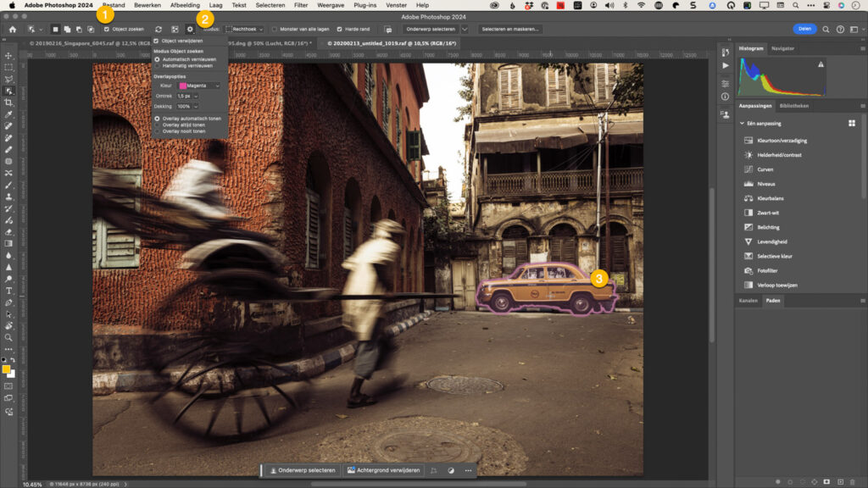Select Overlay altijd tonen option
This screenshot has height=488, width=868.
[x=157, y=125]
